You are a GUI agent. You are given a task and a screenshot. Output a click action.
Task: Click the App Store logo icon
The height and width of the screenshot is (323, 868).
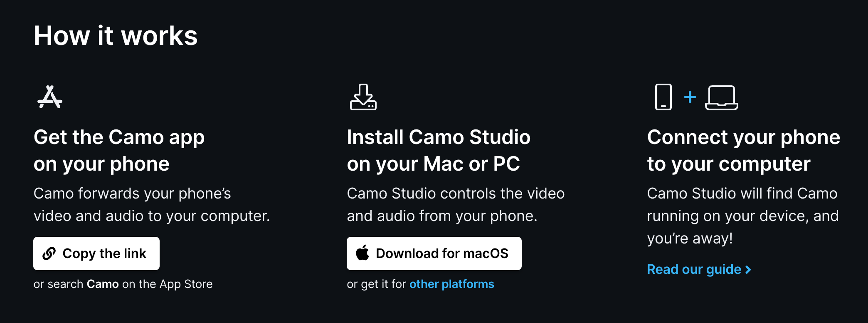pos(50,97)
